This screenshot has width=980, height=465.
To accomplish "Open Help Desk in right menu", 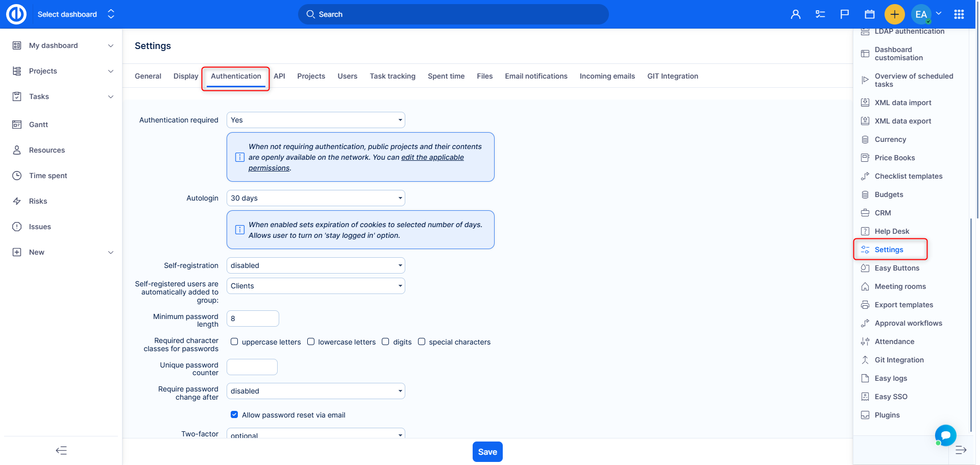I will (x=892, y=231).
